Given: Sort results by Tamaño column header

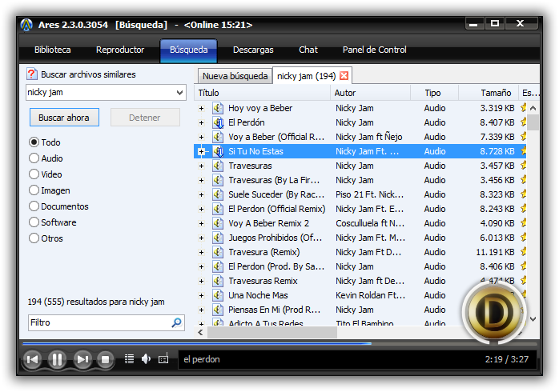Looking at the screenshot, I should pyautogui.click(x=489, y=93).
